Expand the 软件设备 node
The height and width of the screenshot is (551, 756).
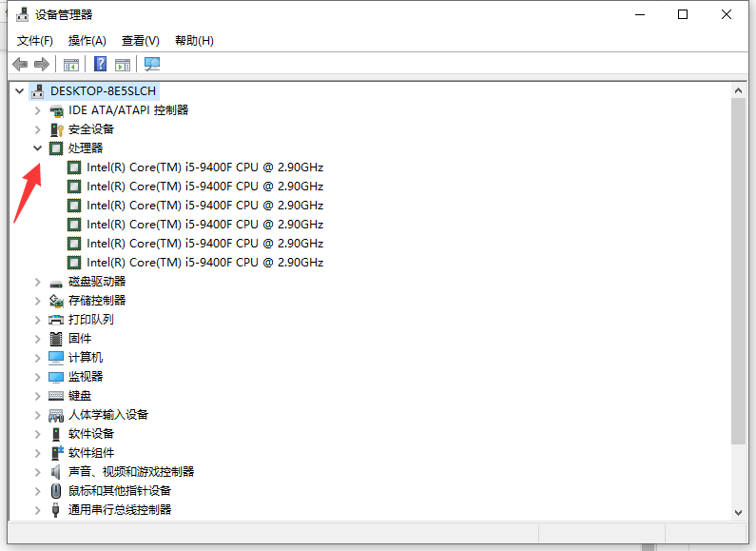[38, 434]
